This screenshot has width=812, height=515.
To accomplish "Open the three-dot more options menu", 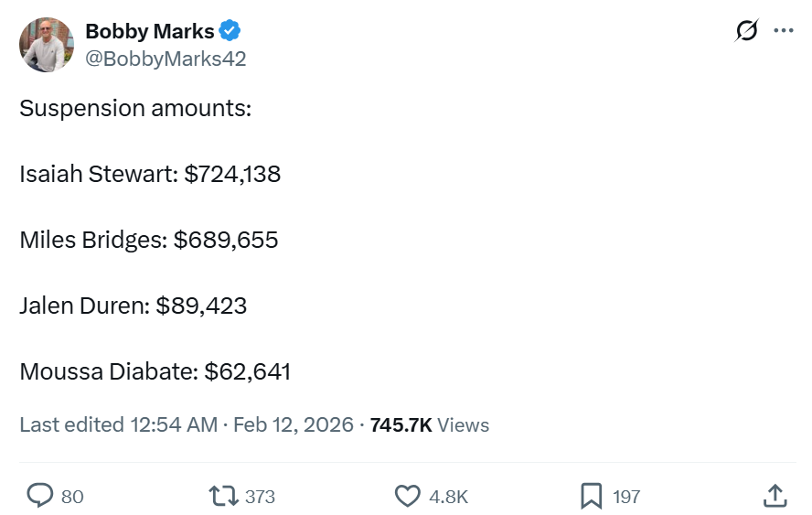I will click(x=784, y=31).
